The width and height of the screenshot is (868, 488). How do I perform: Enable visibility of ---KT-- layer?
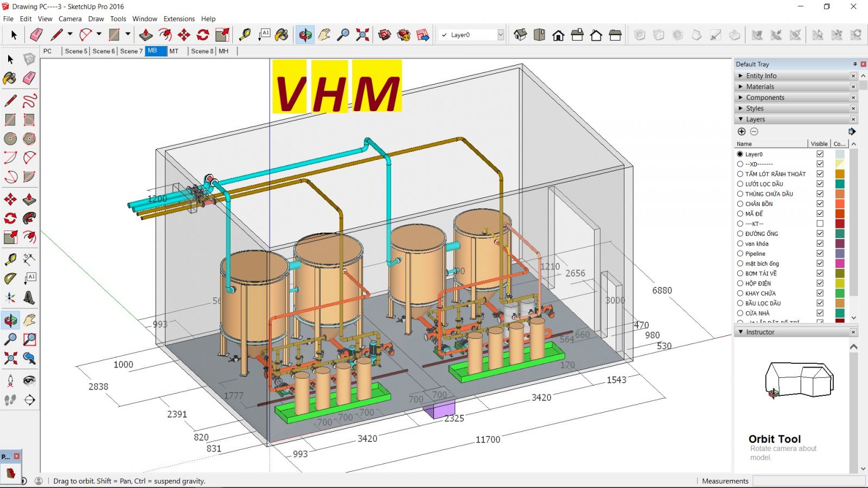820,223
